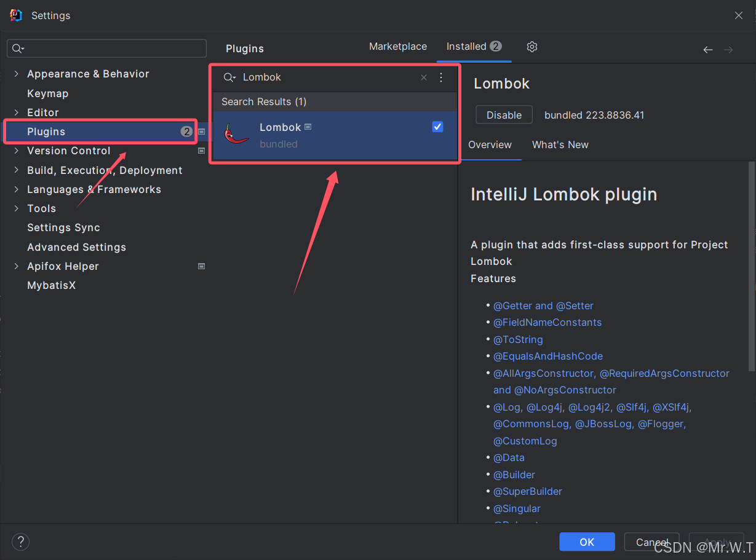Viewport: 756px width, 560px height.
Task: Select MybatisX in settings tree
Action: (x=52, y=285)
